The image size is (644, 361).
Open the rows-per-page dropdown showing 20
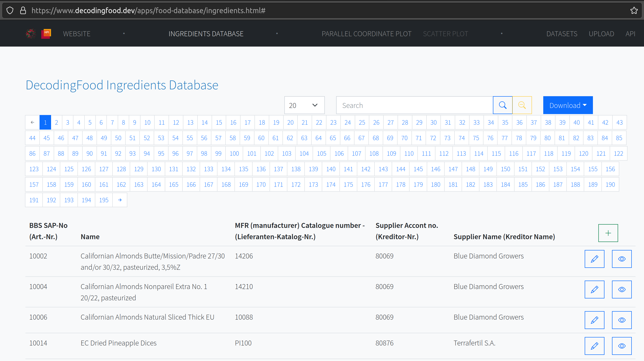click(x=304, y=105)
